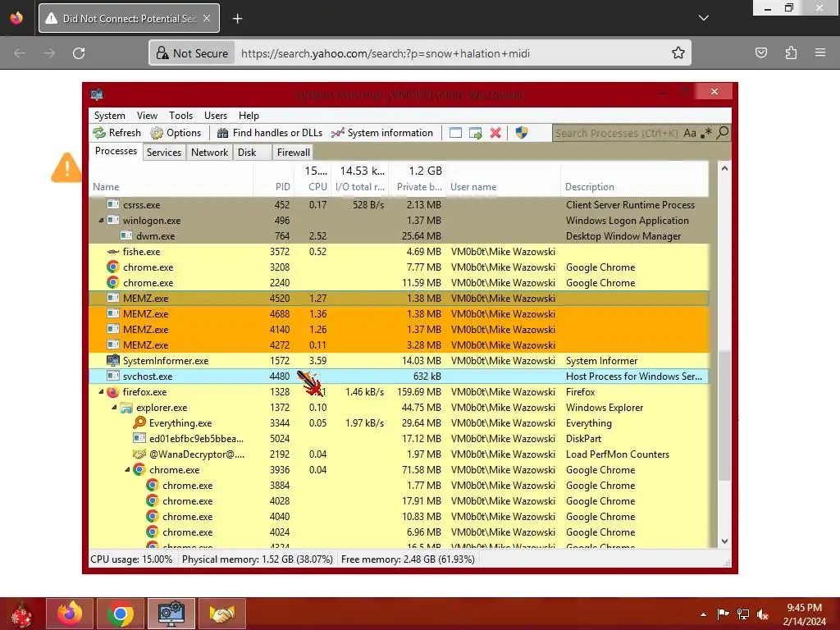Sort by the CPU column header
This screenshot has height=630, width=840.
click(x=313, y=187)
